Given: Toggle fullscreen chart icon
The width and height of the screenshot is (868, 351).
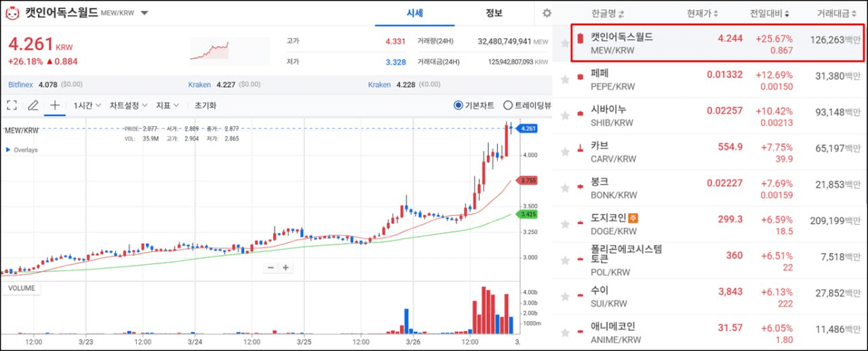Looking at the screenshot, I should coord(12,105).
